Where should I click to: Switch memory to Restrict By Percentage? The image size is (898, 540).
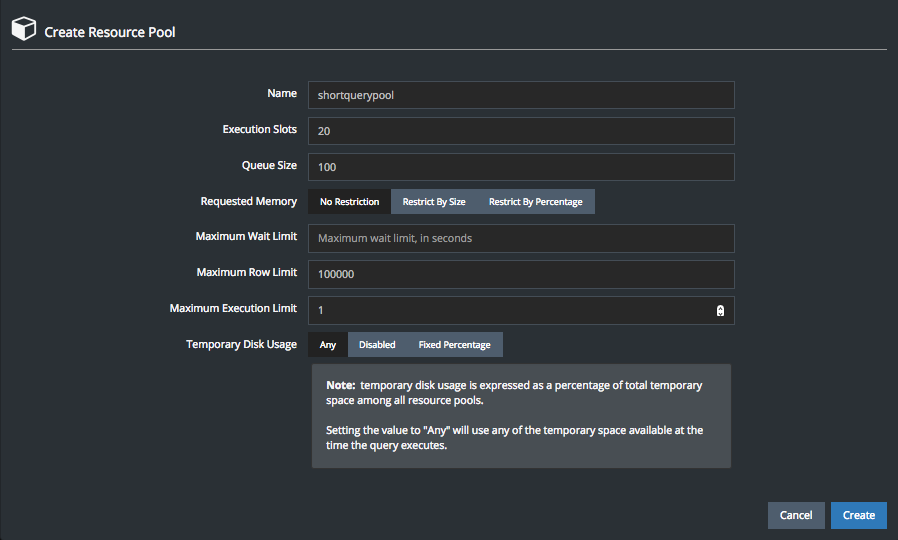coord(535,202)
